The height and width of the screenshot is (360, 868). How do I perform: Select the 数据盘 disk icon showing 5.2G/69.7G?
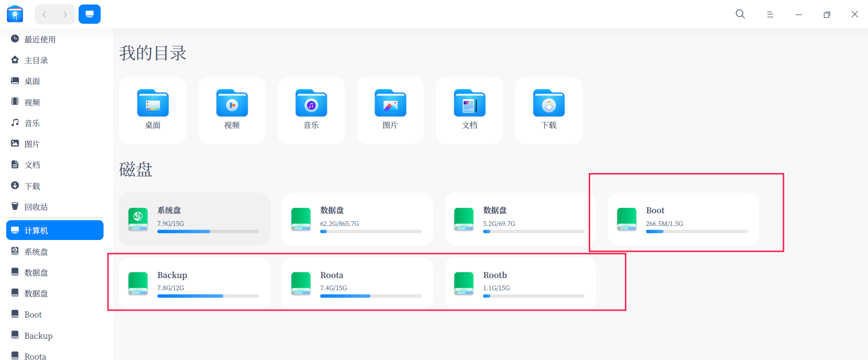coord(464,219)
